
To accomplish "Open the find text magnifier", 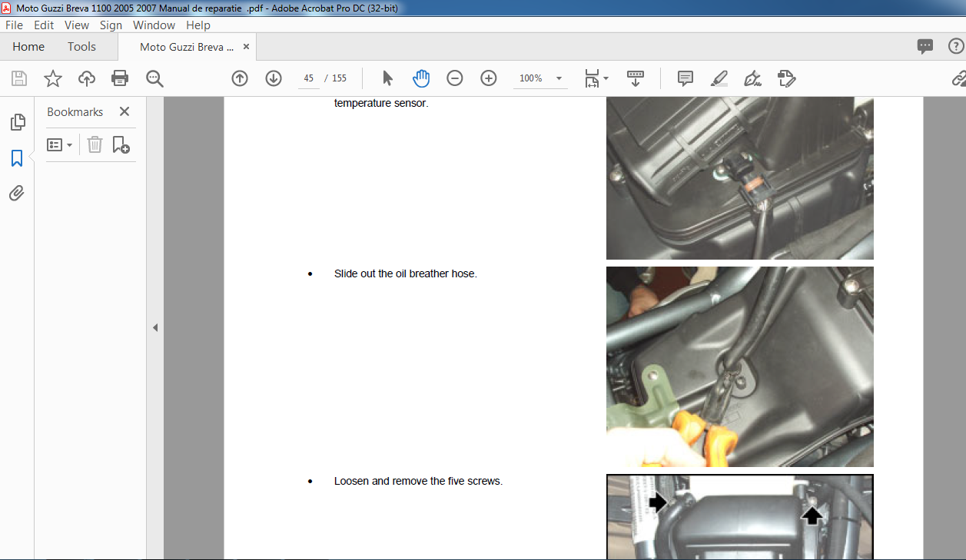I will 155,78.
